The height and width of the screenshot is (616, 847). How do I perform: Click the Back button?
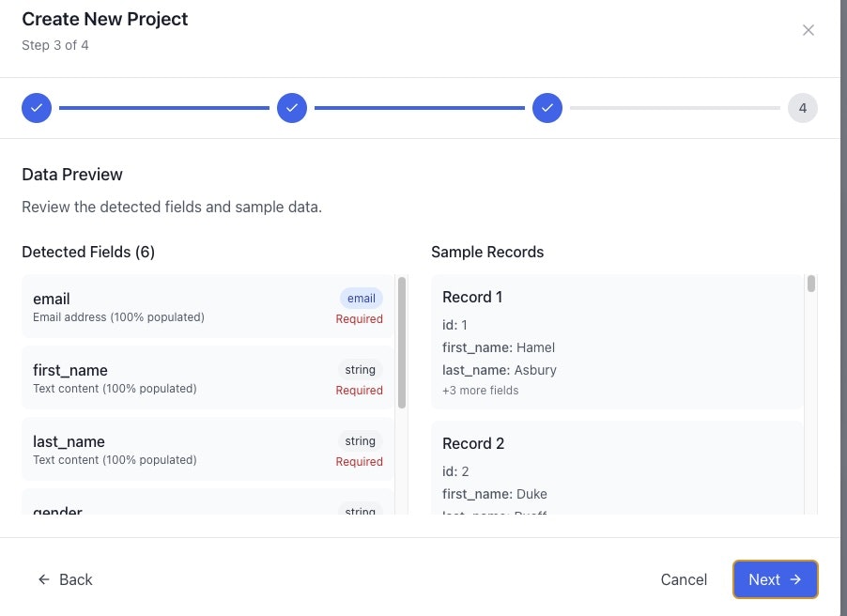[x=65, y=579]
